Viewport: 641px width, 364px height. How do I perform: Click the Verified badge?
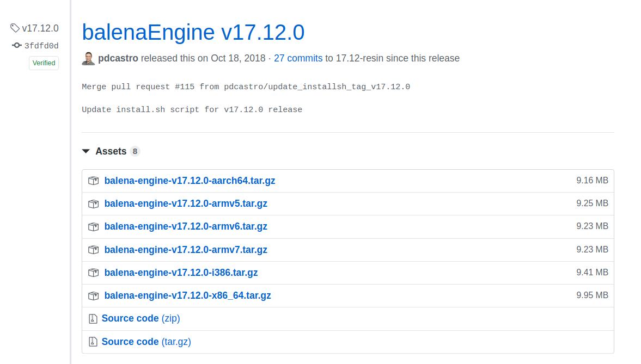(44, 63)
